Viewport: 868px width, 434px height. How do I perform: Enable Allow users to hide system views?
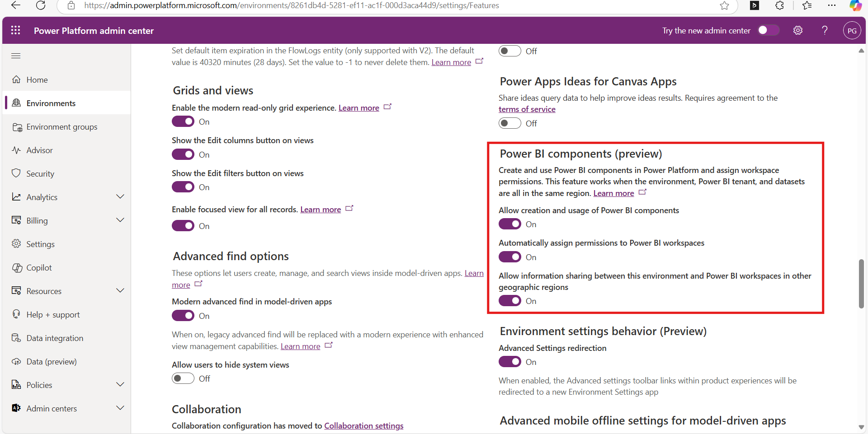tap(183, 378)
